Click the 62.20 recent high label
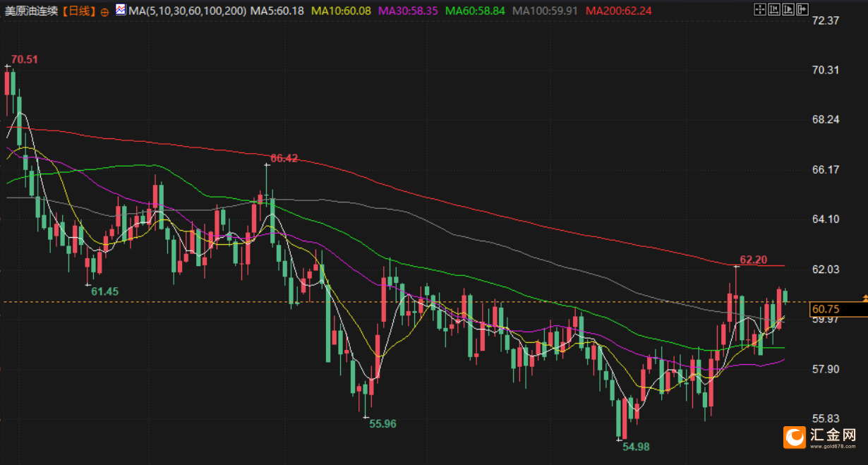868x465 pixels. coord(753,260)
